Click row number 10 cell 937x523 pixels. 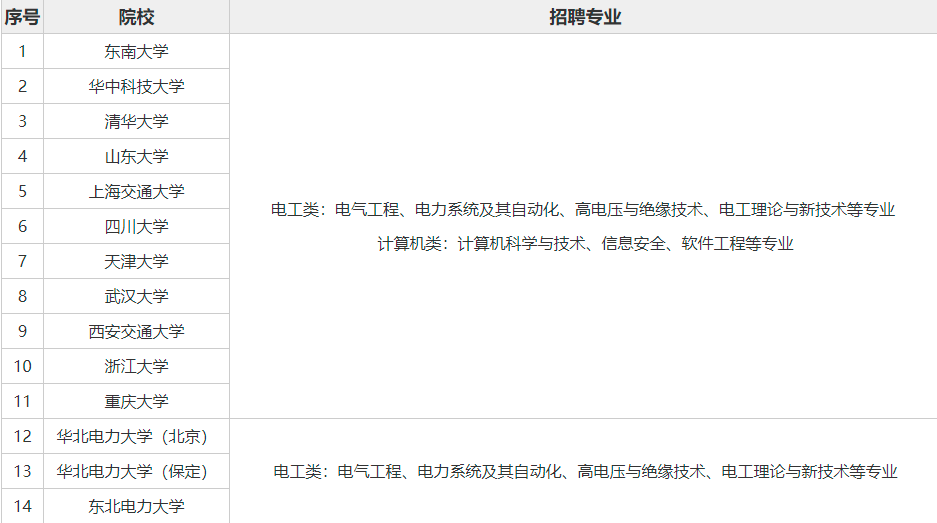click(x=22, y=366)
